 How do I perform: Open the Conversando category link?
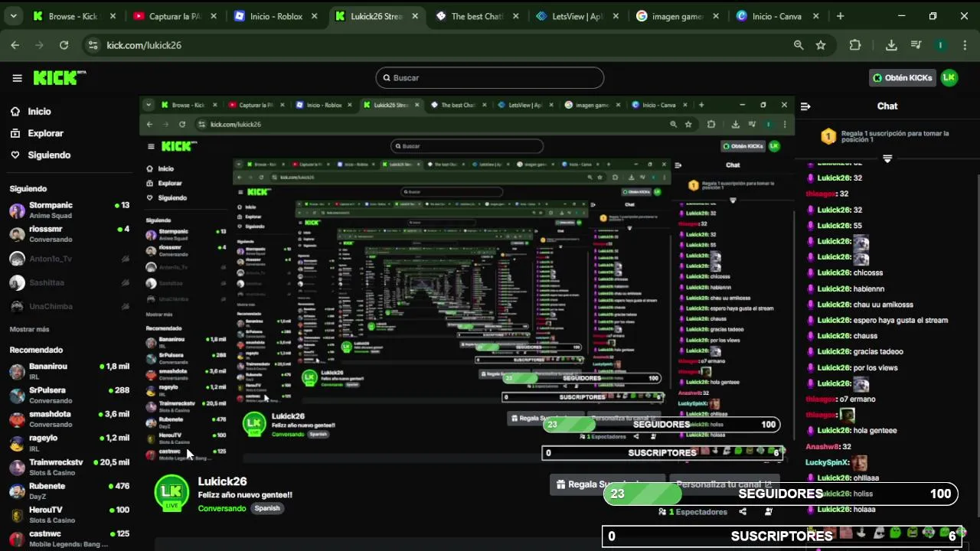coord(222,508)
